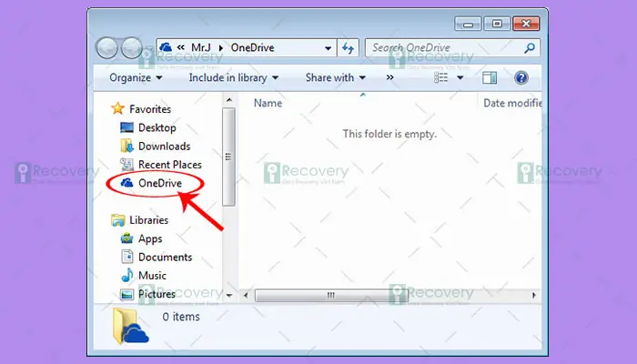Click the Back navigation button
Screen dimensions: 637x364
107,48
